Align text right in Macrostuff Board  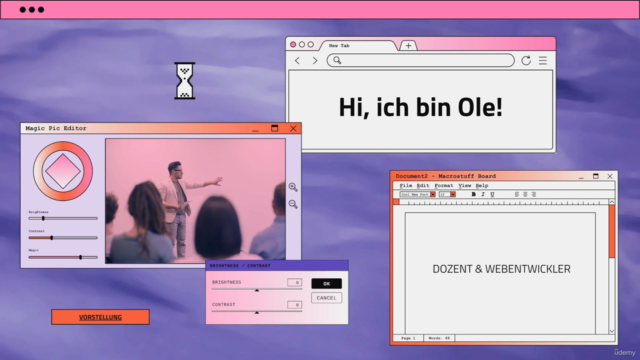click(x=533, y=194)
